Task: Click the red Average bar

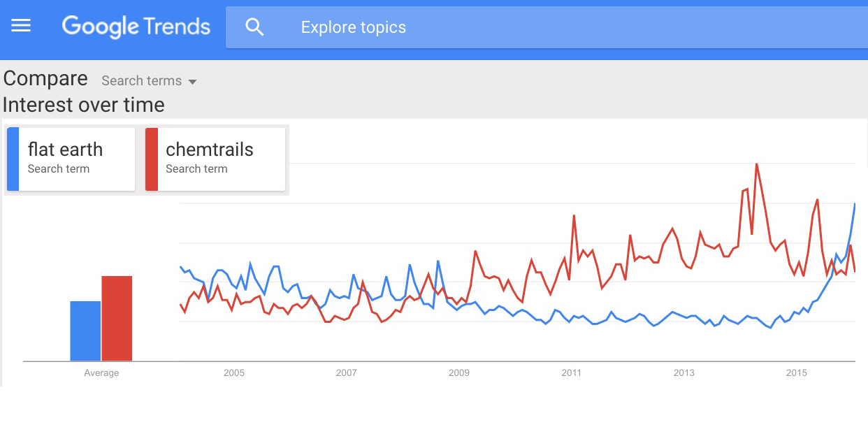Action: (x=117, y=318)
